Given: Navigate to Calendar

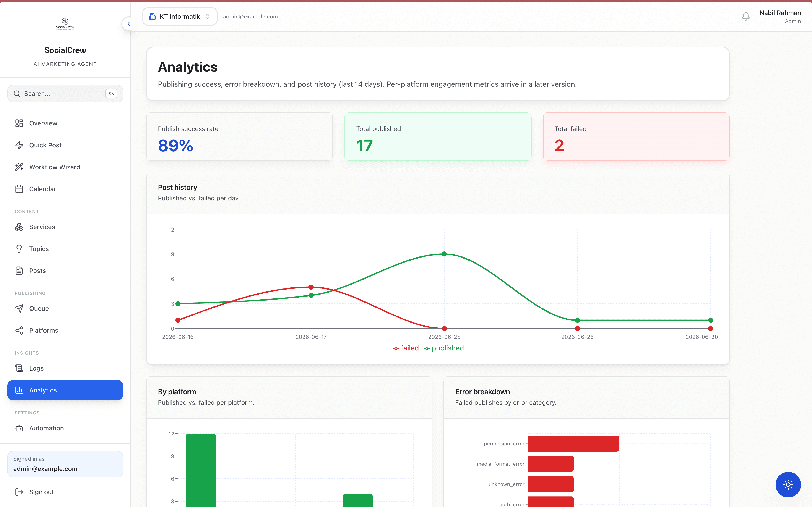Looking at the screenshot, I should tap(65, 189).
